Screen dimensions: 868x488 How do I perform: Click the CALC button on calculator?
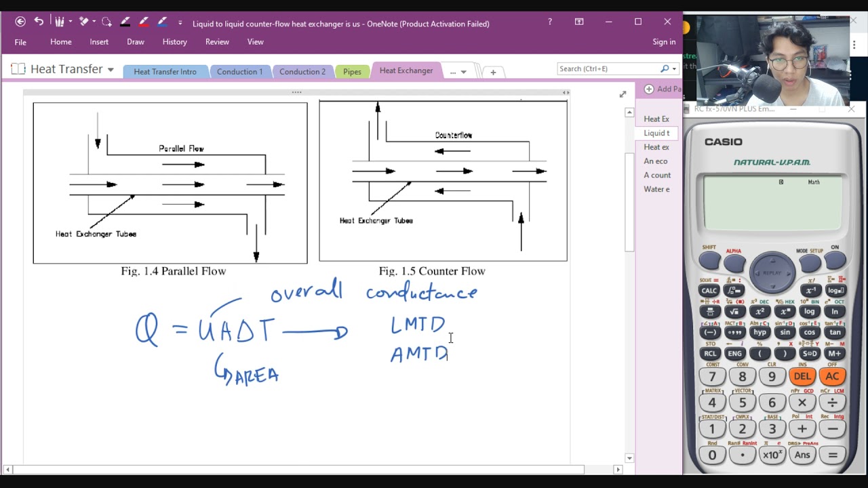[709, 291]
